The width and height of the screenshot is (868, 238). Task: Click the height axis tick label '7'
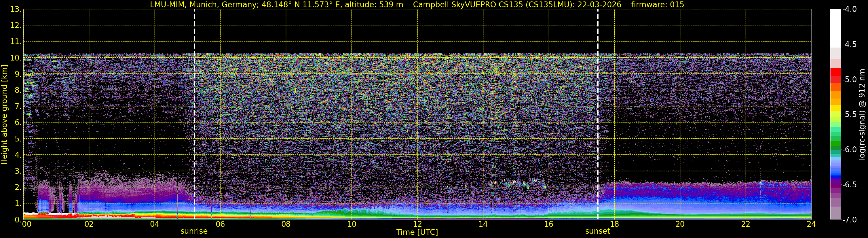pos(18,107)
